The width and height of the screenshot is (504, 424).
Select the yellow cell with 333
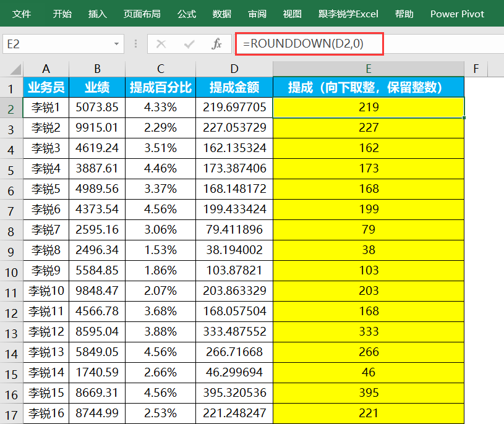point(369,332)
